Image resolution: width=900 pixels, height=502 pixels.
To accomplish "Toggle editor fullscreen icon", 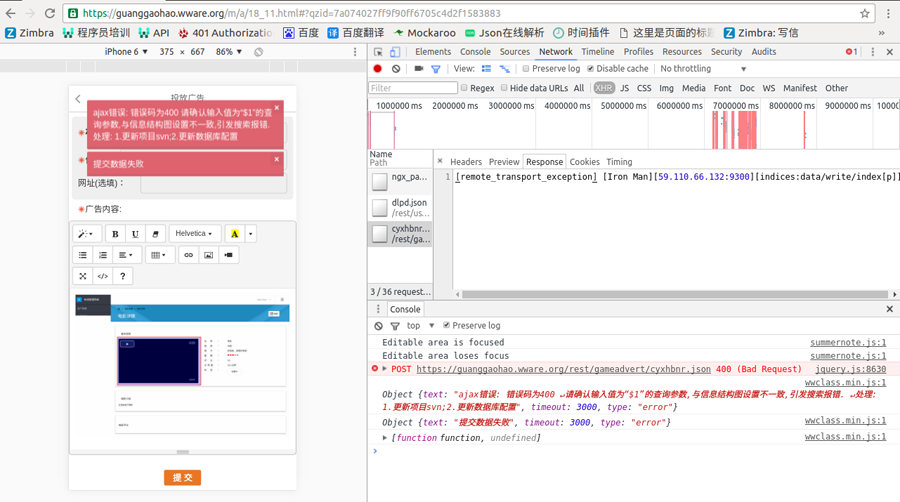I will point(83,276).
